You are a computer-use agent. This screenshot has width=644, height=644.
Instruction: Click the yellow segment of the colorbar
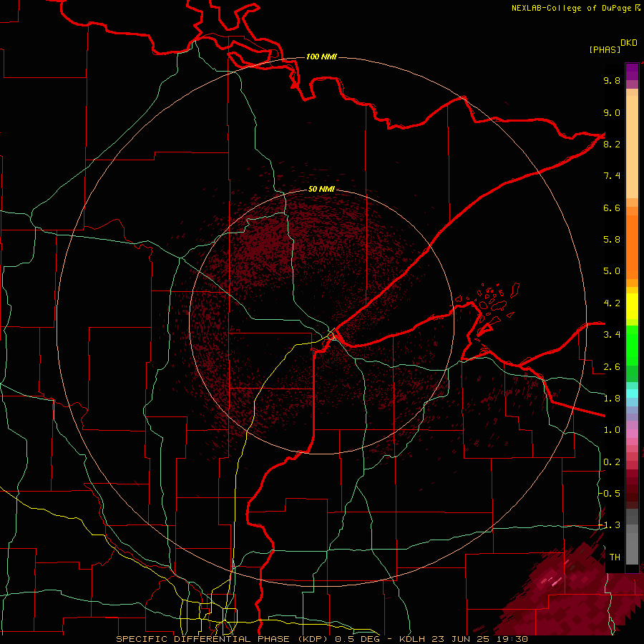632,306
